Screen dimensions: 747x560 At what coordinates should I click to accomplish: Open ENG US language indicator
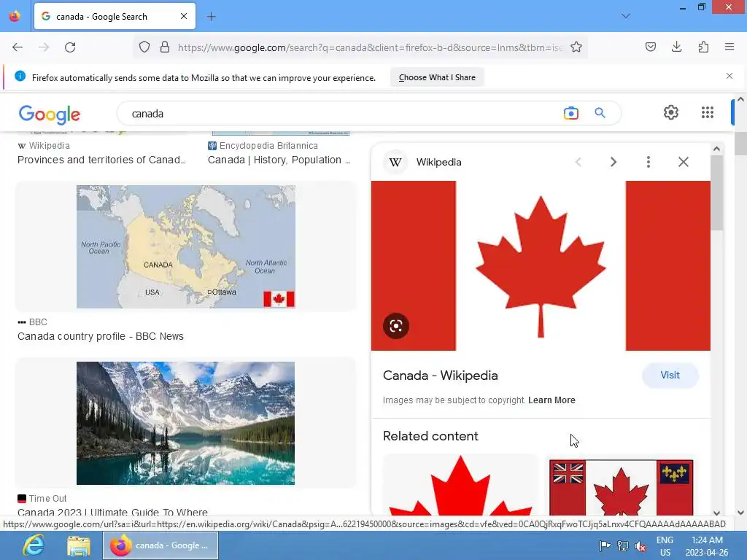point(665,546)
